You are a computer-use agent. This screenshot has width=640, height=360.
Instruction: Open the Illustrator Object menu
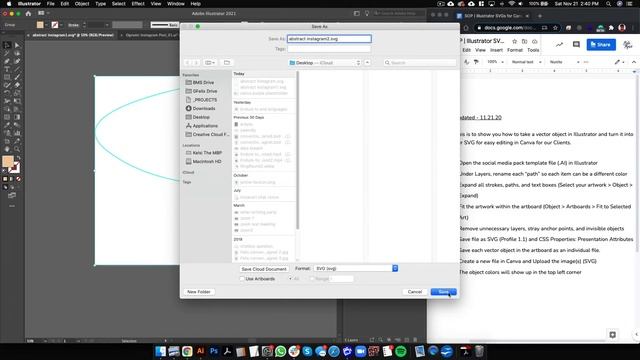pyautogui.click(x=82, y=4)
